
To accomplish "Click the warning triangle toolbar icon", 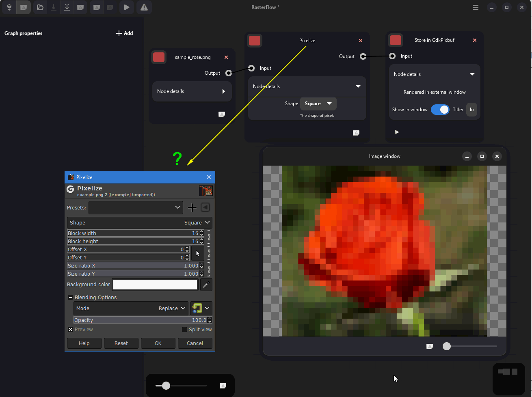I will [144, 7].
